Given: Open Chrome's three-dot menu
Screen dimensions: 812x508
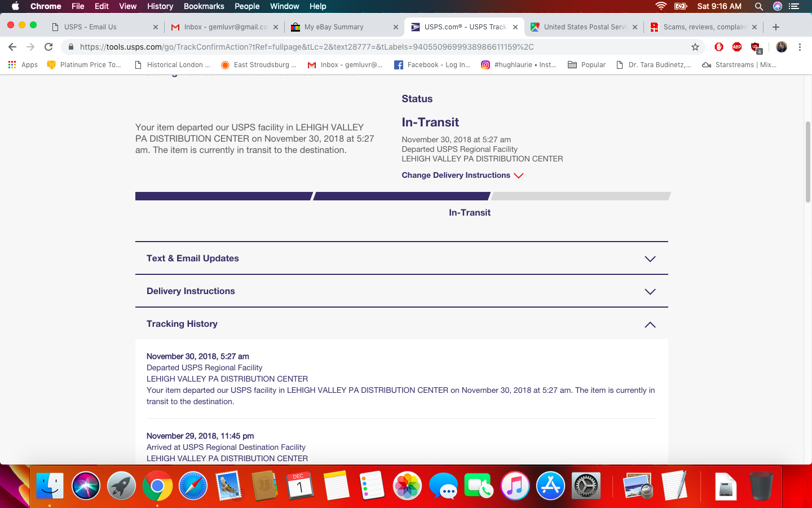Looking at the screenshot, I should click(x=800, y=47).
